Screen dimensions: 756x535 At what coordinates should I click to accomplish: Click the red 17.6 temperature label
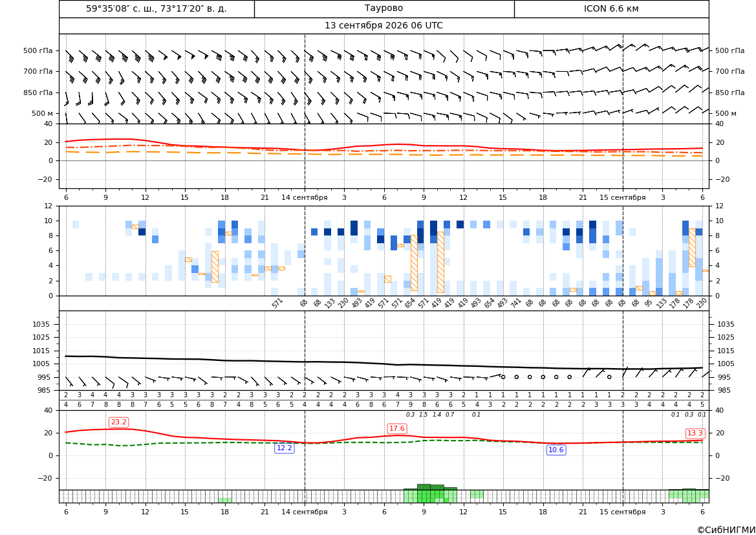click(x=397, y=428)
